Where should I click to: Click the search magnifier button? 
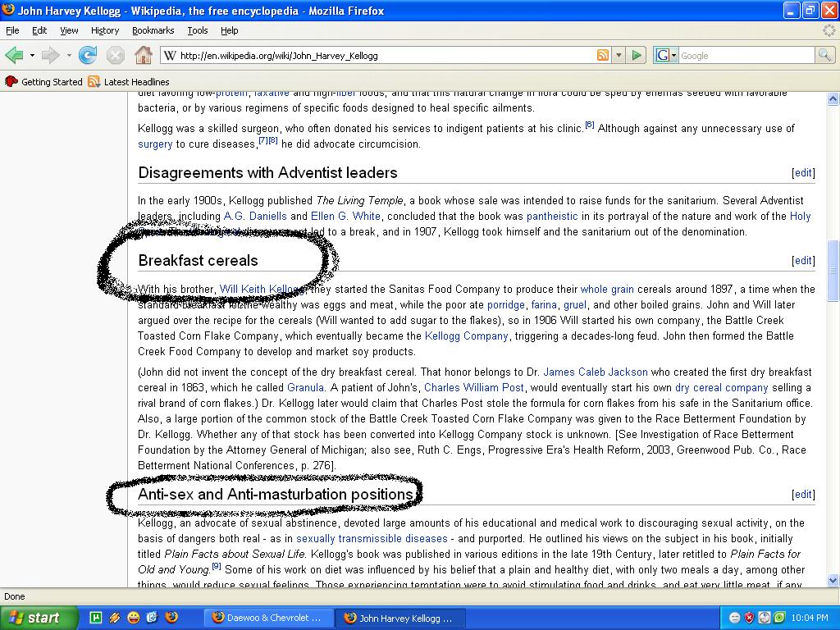pos(824,55)
